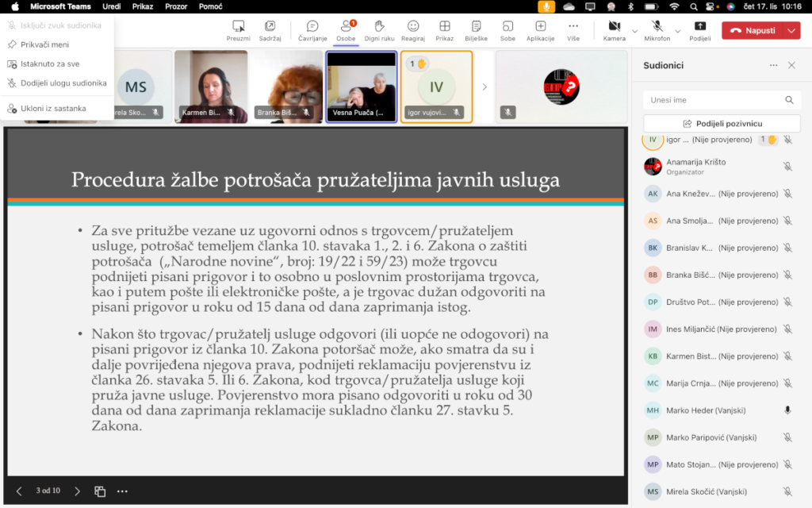Click the Prikaz menu in menu bar
This screenshot has height=508, width=812.
(143, 6)
